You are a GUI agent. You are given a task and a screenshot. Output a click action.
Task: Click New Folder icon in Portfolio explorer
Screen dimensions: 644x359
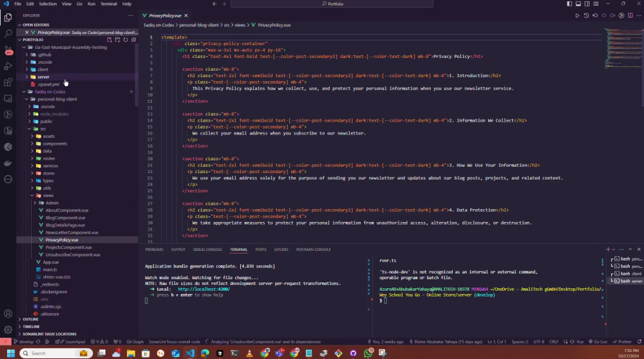click(117, 40)
